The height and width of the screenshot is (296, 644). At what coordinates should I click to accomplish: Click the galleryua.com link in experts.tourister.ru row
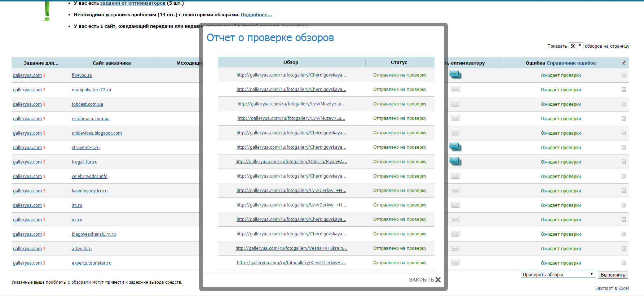(x=27, y=263)
